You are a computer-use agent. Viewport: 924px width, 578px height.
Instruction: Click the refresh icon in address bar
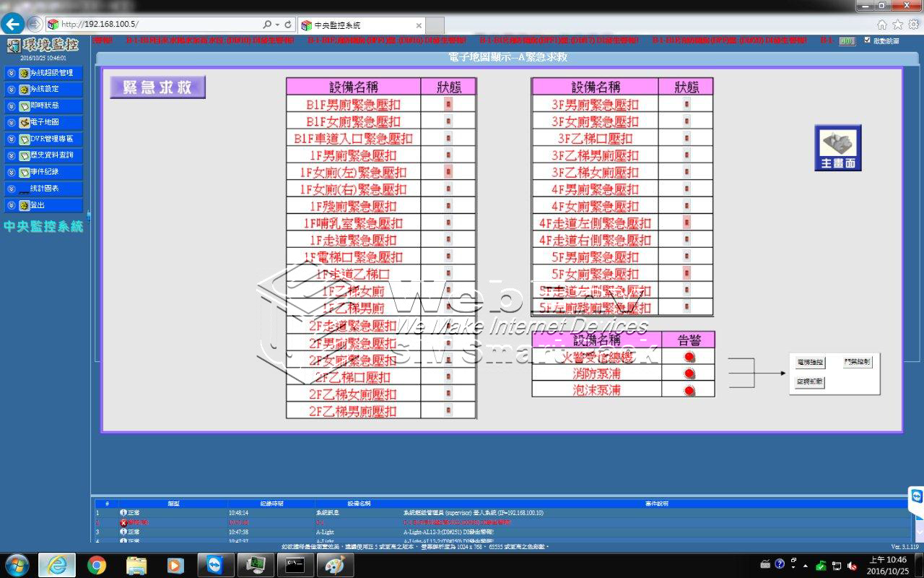[x=288, y=25]
